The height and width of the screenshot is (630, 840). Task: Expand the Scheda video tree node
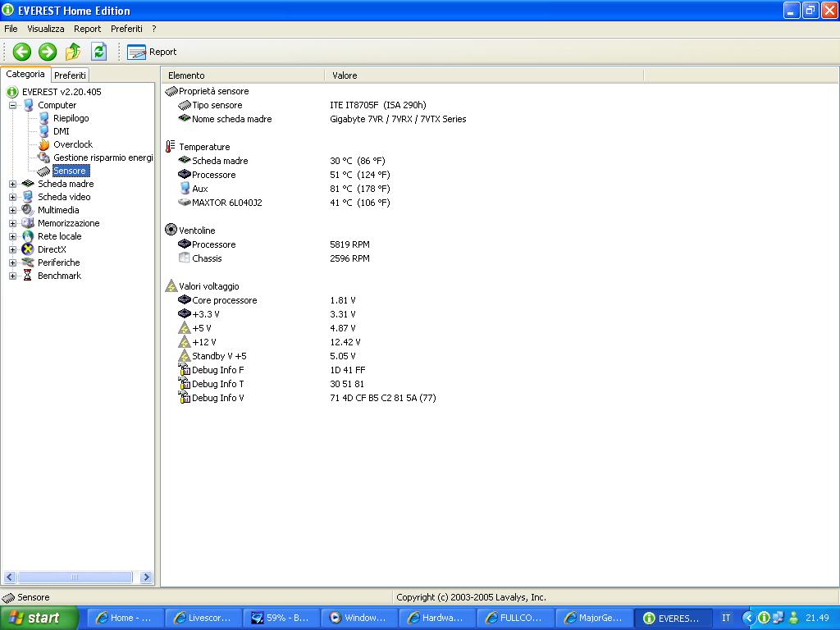(x=13, y=197)
